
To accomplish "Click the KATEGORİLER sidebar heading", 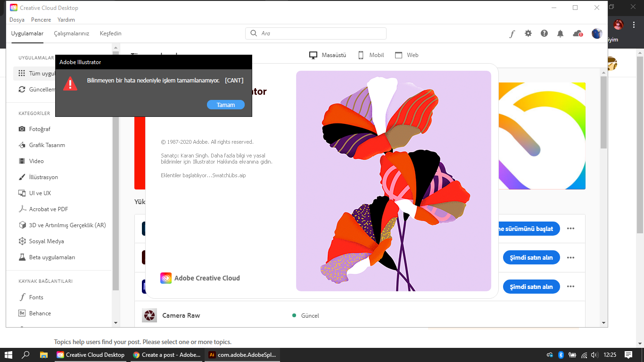I will (x=34, y=114).
